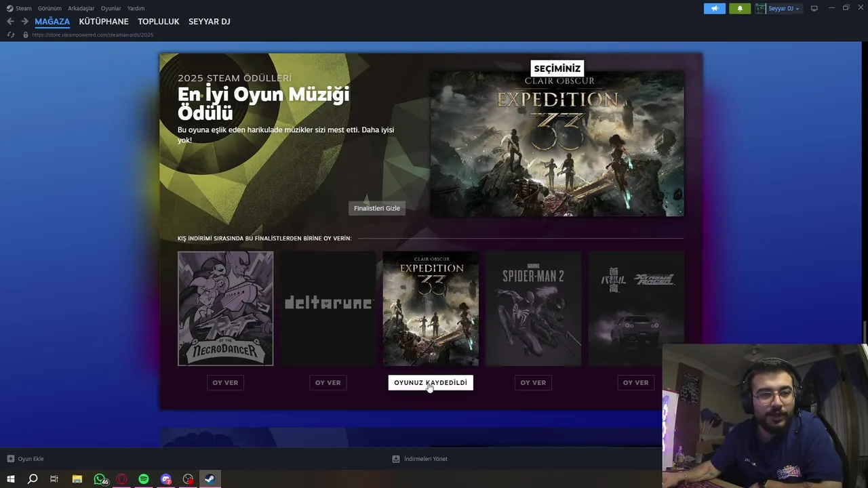Reload the page with the refresh icon

tap(11, 35)
